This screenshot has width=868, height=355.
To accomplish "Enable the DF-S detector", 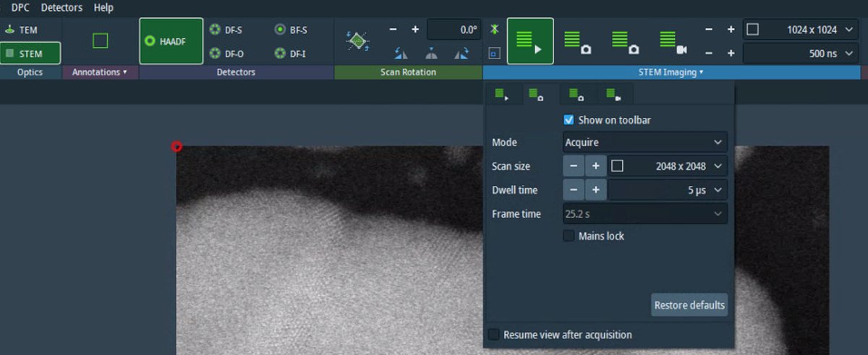I will click(x=226, y=30).
